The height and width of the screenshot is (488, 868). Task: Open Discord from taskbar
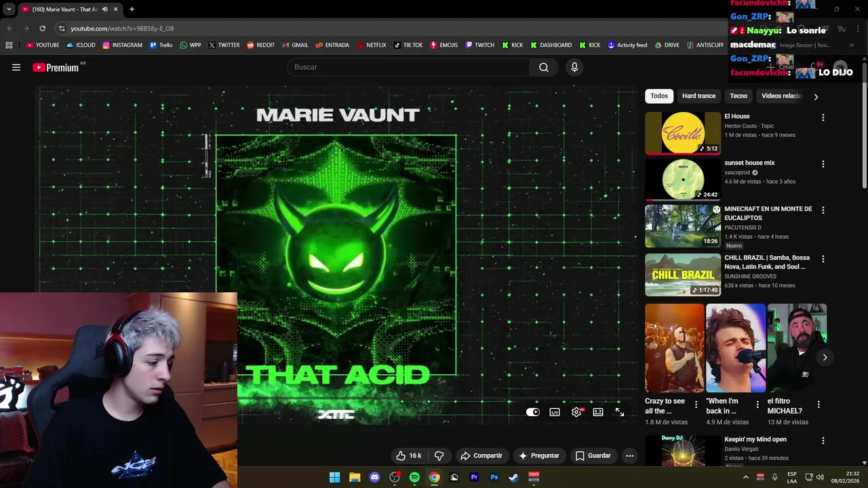pos(374,477)
